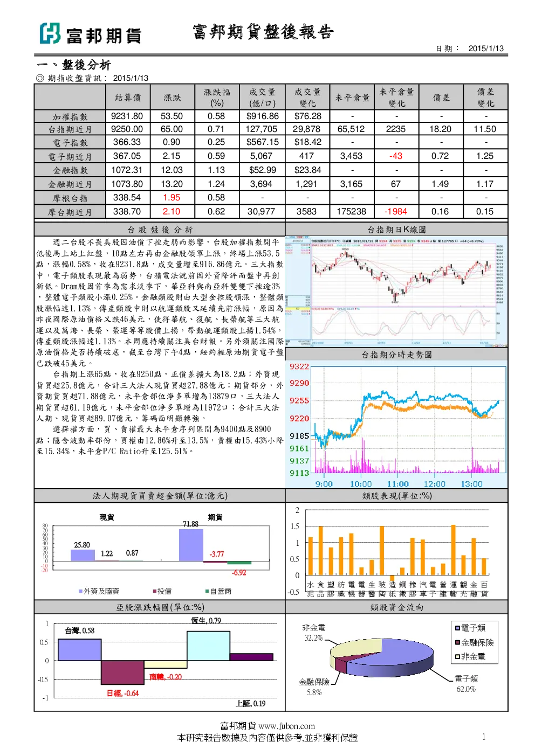Click the 加權指數 row label
This screenshot has width=535, height=756.
70,116
